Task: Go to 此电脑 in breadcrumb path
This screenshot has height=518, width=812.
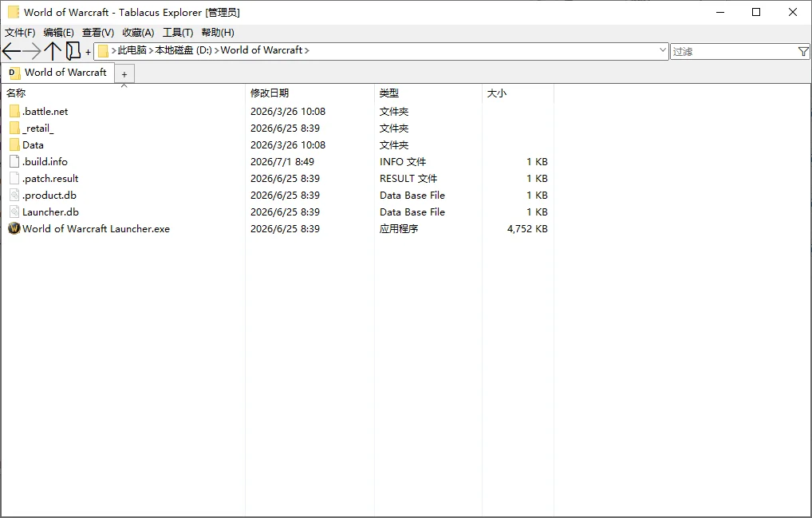Action: 132,50
